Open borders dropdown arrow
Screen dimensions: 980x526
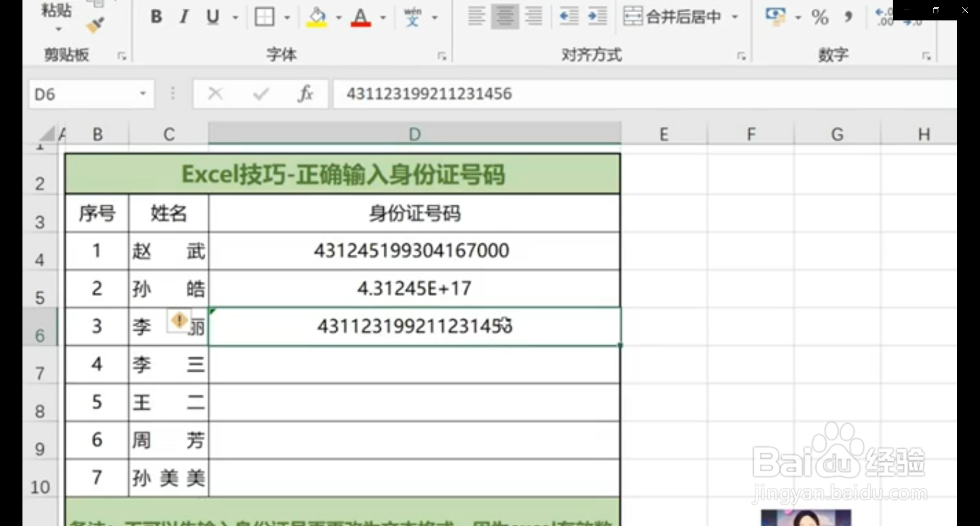point(287,17)
